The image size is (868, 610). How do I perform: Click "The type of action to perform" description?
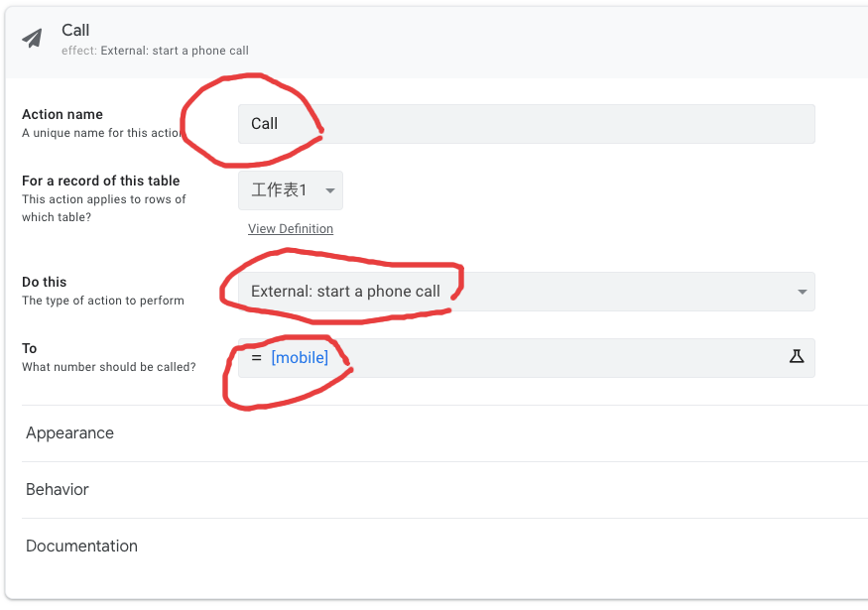(103, 301)
